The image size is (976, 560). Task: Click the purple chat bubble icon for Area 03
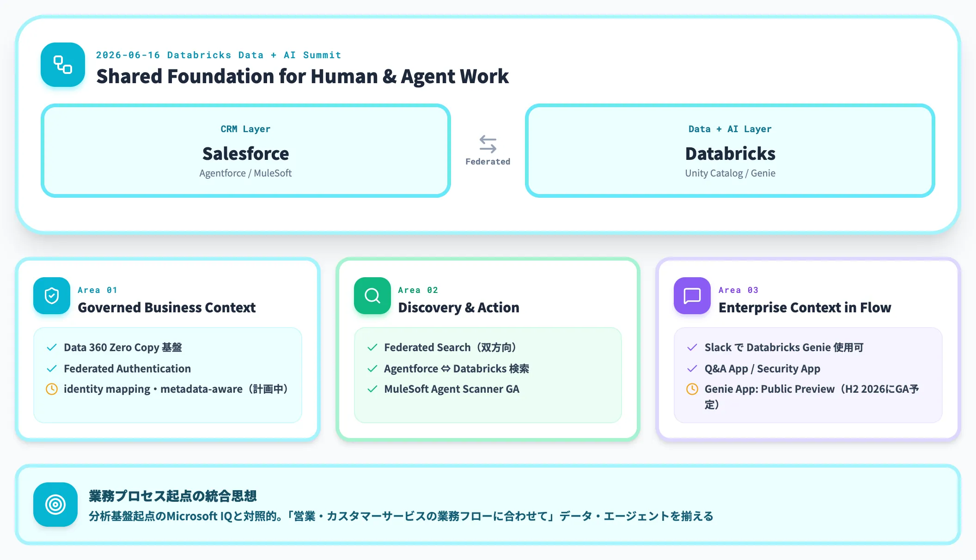click(692, 296)
